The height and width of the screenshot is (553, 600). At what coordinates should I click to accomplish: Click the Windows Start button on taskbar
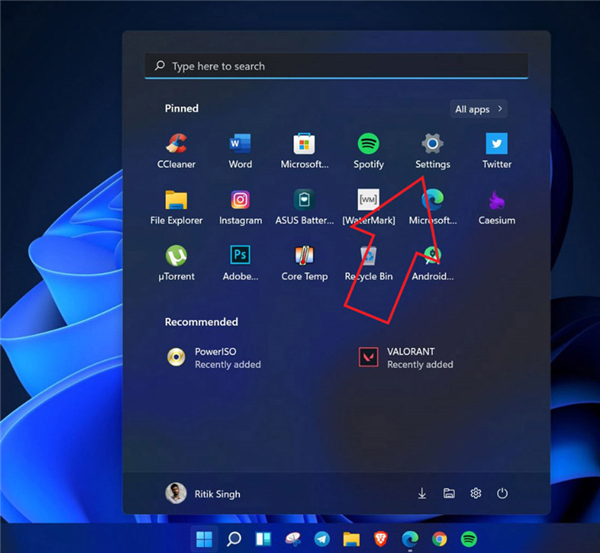click(204, 540)
